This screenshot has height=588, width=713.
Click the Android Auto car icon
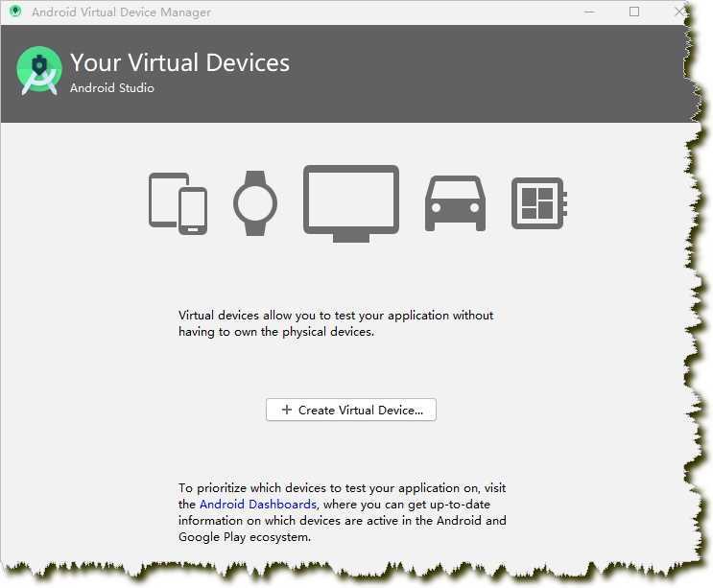coord(455,203)
